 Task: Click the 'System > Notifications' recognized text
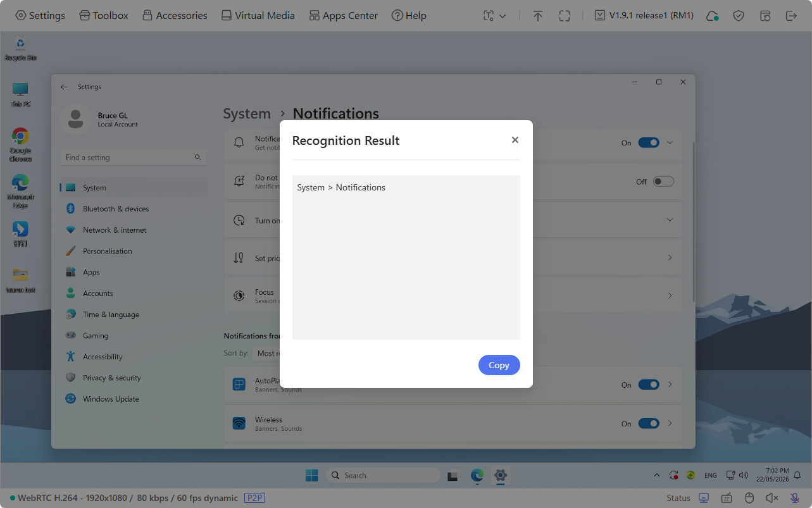pos(341,187)
